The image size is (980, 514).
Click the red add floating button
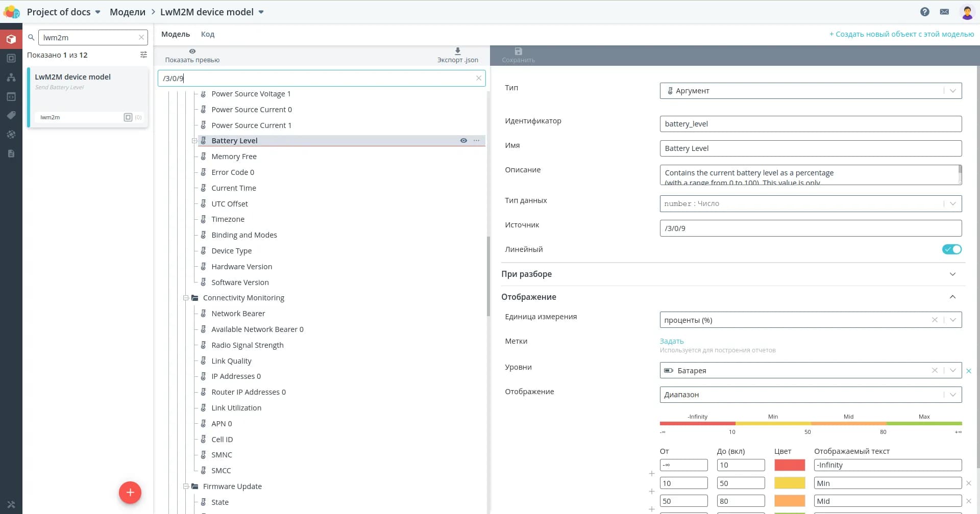coord(130,493)
